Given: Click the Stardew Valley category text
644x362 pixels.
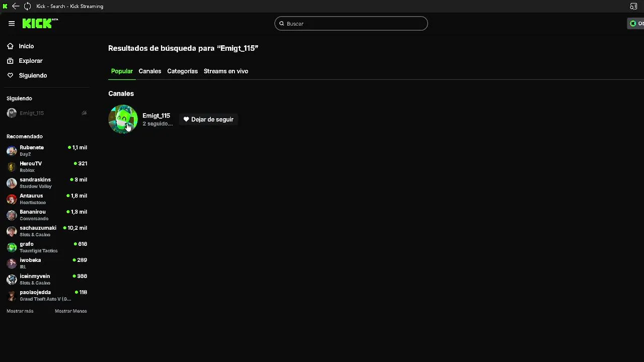Looking at the screenshot, I should (36, 187).
